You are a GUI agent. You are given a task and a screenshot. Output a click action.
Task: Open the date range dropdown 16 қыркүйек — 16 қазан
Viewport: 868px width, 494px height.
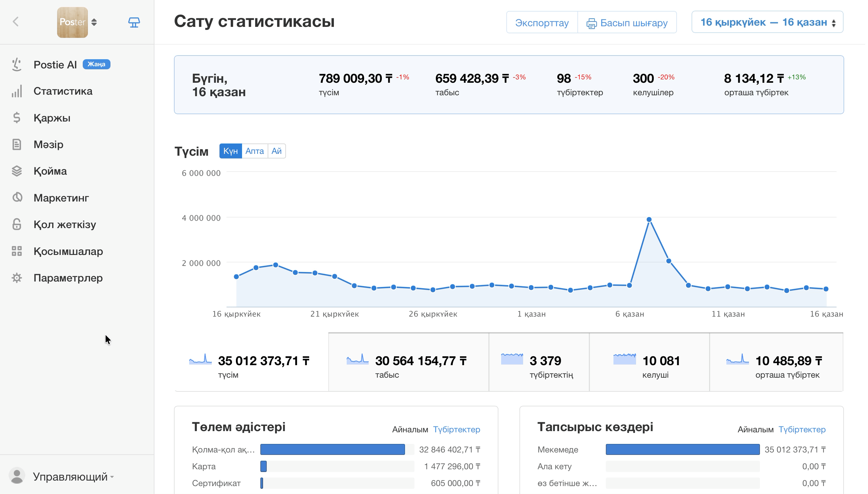767,22
